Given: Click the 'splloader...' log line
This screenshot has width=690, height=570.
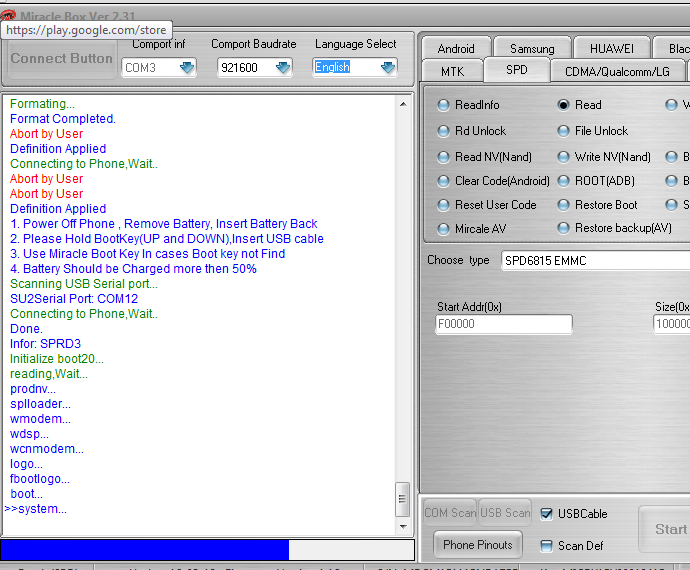Looking at the screenshot, I should click(40, 404).
